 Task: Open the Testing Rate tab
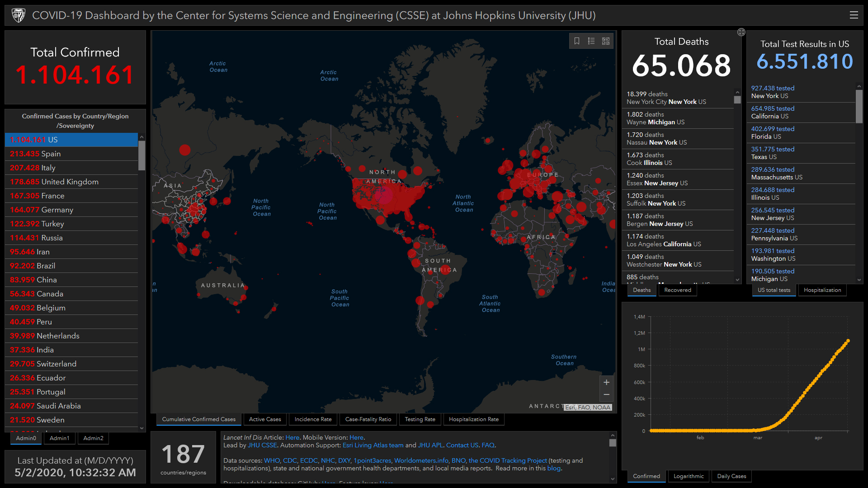click(420, 419)
